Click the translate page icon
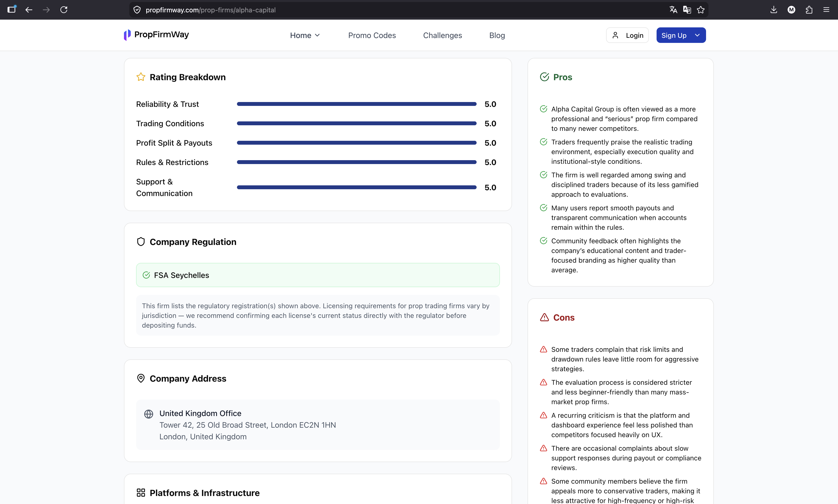This screenshot has height=504, width=838. click(x=673, y=10)
